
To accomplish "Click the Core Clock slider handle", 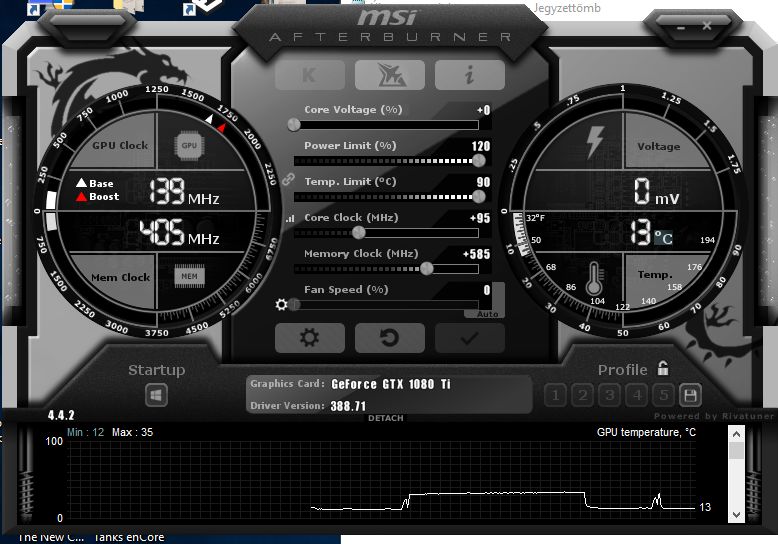I will [x=359, y=232].
